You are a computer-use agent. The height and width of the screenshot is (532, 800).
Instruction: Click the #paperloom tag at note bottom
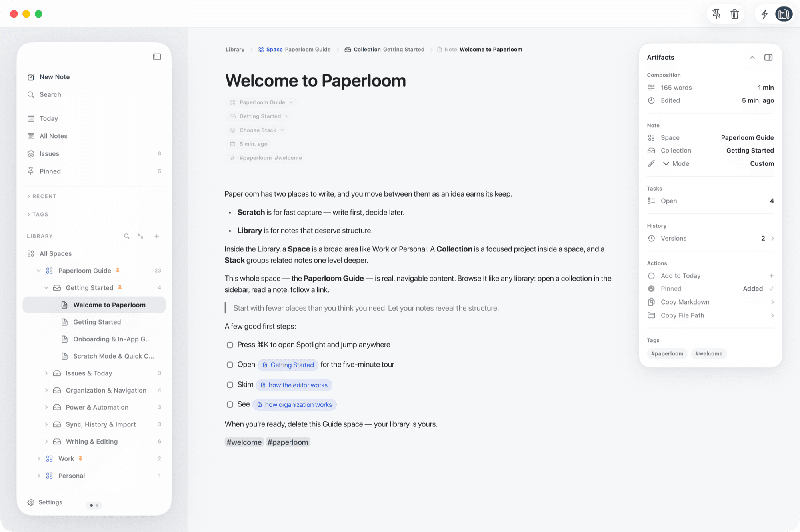pyautogui.click(x=288, y=442)
